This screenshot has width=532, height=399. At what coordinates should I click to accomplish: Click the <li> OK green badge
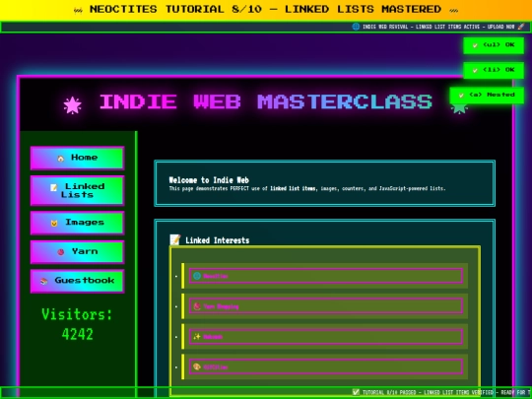tap(494, 70)
